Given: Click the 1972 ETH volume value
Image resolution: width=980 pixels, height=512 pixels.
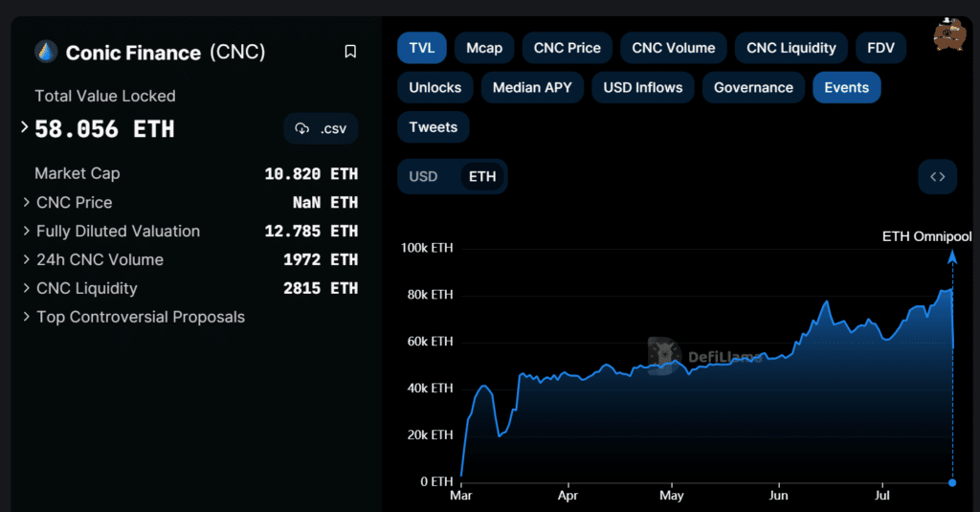Looking at the screenshot, I should [x=321, y=259].
